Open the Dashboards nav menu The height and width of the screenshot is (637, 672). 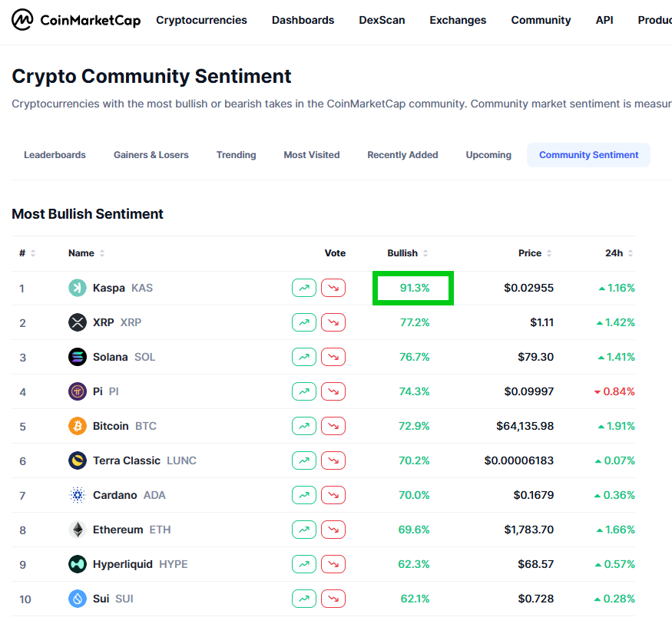click(303, 20)
